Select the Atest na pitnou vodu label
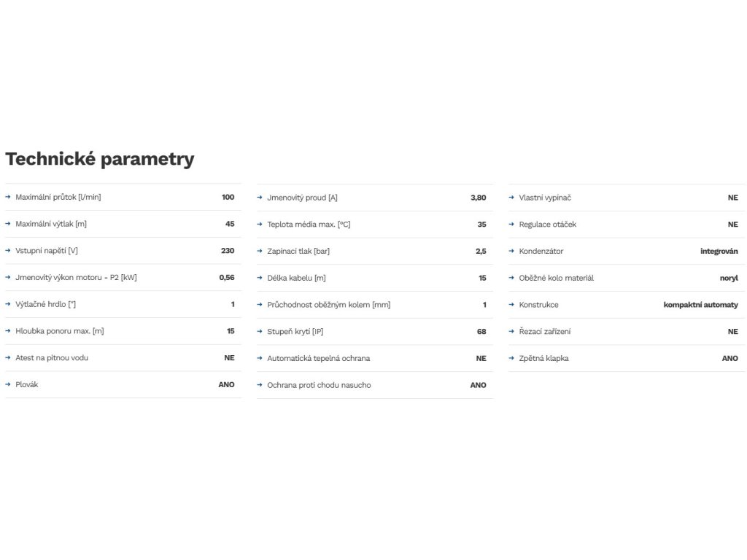 tap(52, 357)
